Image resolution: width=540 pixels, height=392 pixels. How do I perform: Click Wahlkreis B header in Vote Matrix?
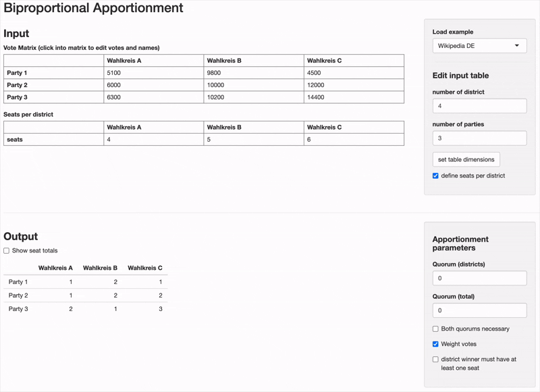tap(253, 61)
